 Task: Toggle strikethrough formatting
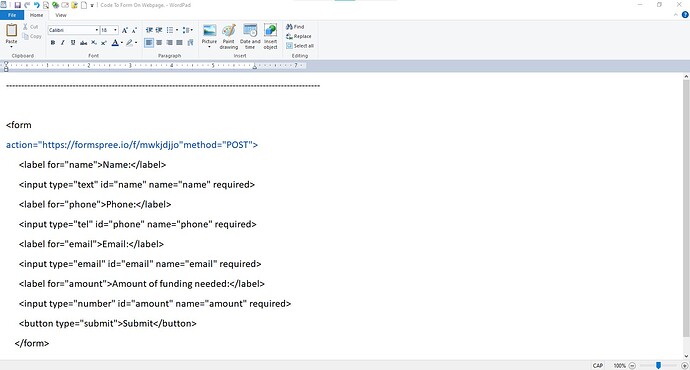[x=83, y=43]
